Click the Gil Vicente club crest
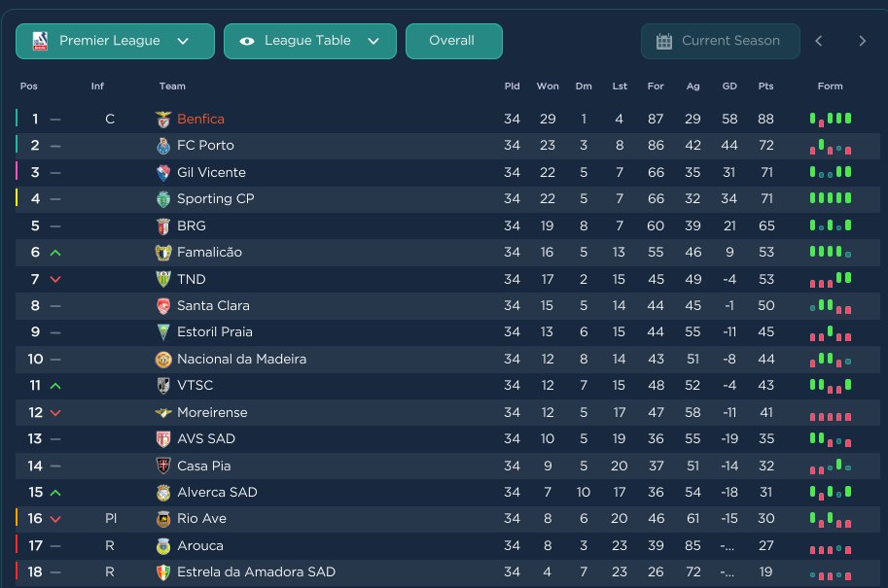Image resolution: width=888 pixels, height=588 pixels. [x=163, y=173]
